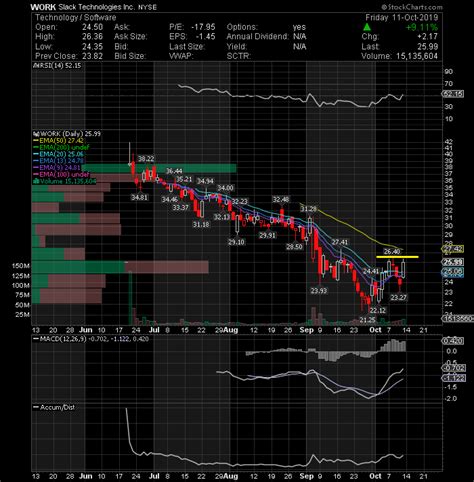The image size is (474, 482).
Task: Click the green up-arrow change indicator
Action: tap(367, 27)
